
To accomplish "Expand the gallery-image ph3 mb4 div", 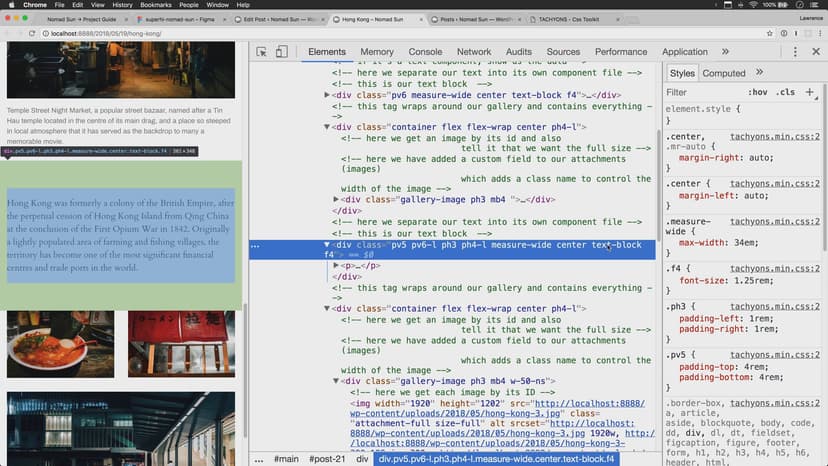I will pyautogui.click(x=337, y=200).
